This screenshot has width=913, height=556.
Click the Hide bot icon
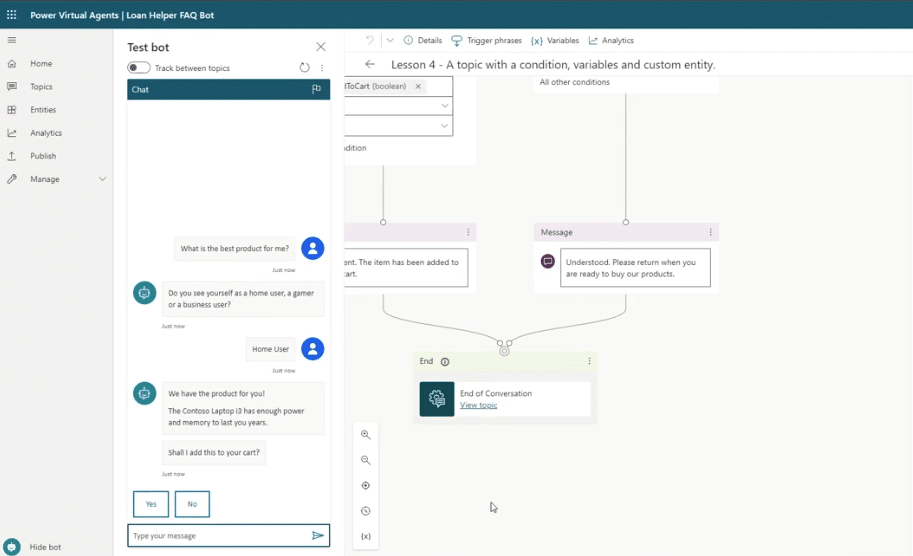(12, 547)
